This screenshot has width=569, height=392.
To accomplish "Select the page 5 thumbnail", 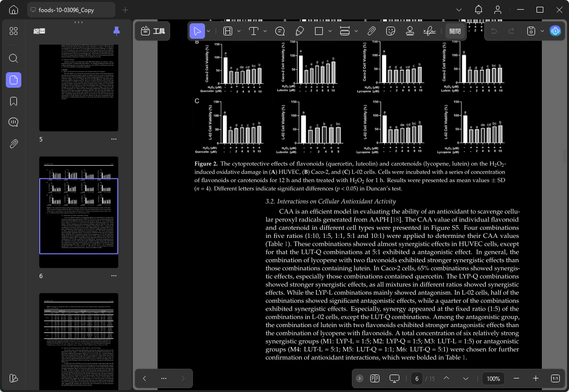I will click(79, 88).
